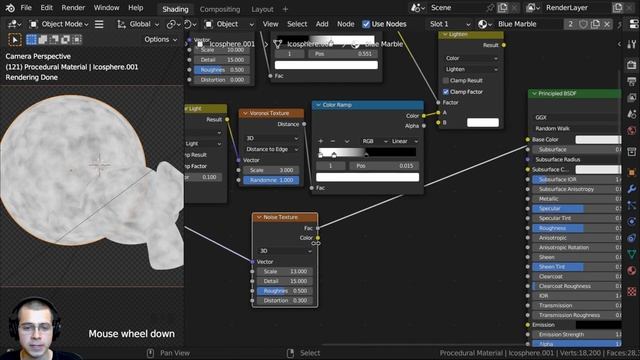Click the material user count 2 button
The width and height of the screenshot is (640, 360).
tap(570, 24)
